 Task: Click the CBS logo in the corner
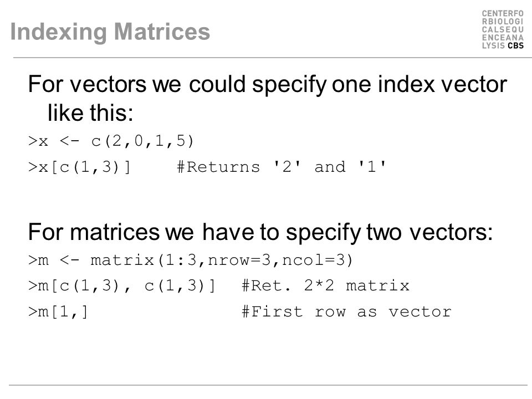503,29
